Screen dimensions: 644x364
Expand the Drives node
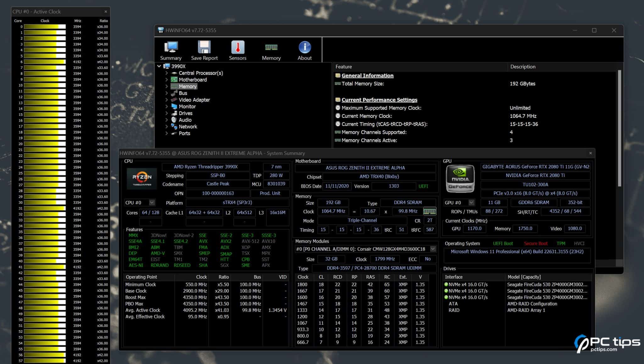[167, 113]
